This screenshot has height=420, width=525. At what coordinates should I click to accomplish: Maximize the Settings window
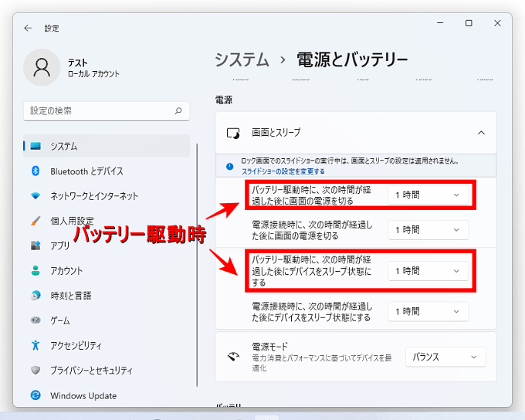[469, 23]
